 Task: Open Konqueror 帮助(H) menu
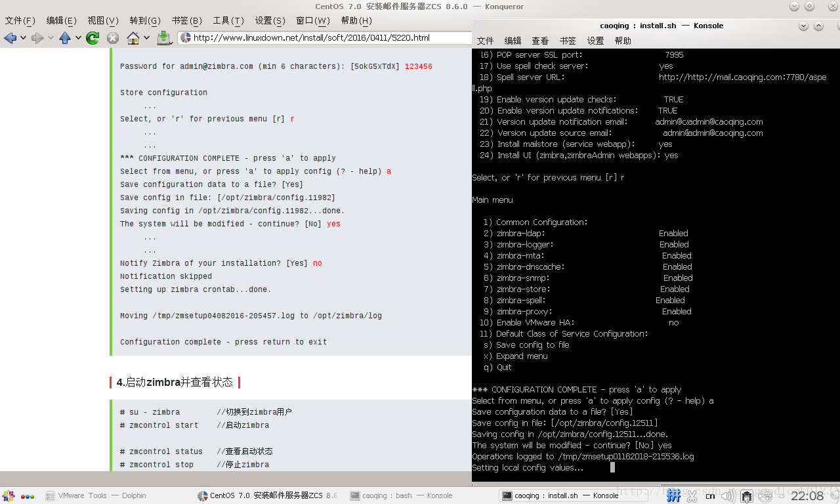tap(356, 21)
